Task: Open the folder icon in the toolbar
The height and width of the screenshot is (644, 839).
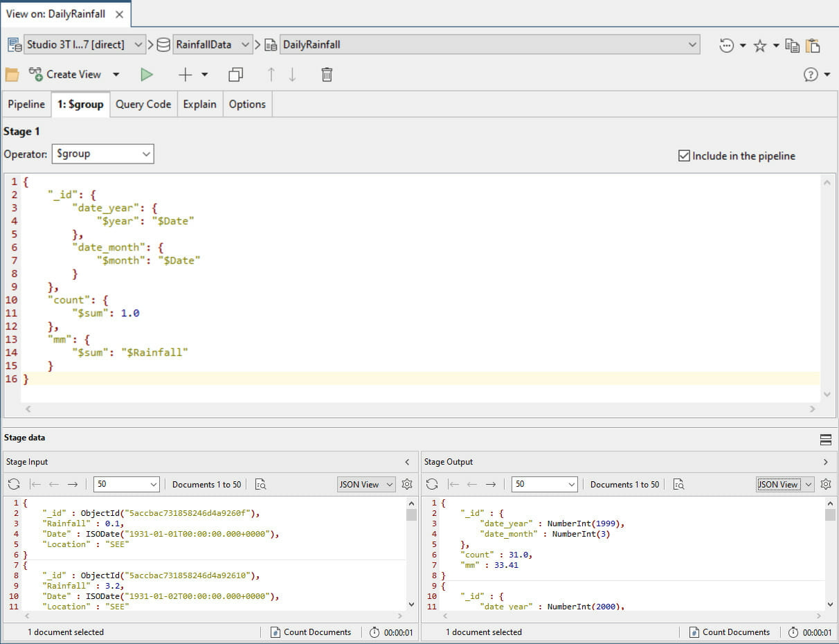Action: point(12,75)
